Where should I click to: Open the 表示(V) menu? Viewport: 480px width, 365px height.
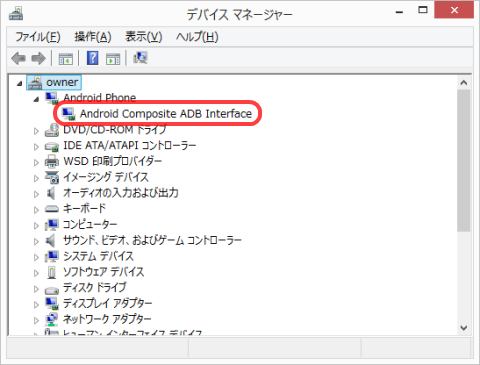tap(143, 37)
